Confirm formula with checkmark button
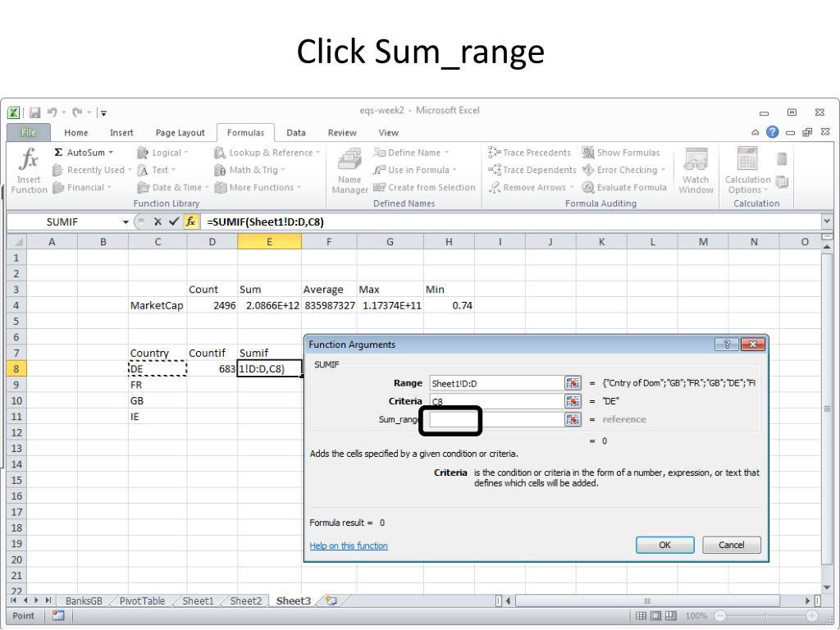 pyautogui.click(x=174, y=221)
